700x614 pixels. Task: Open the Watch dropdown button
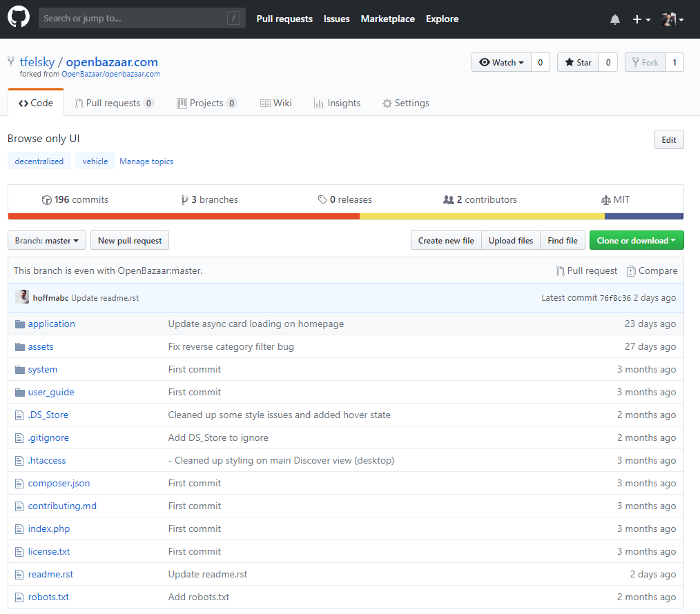501,63
